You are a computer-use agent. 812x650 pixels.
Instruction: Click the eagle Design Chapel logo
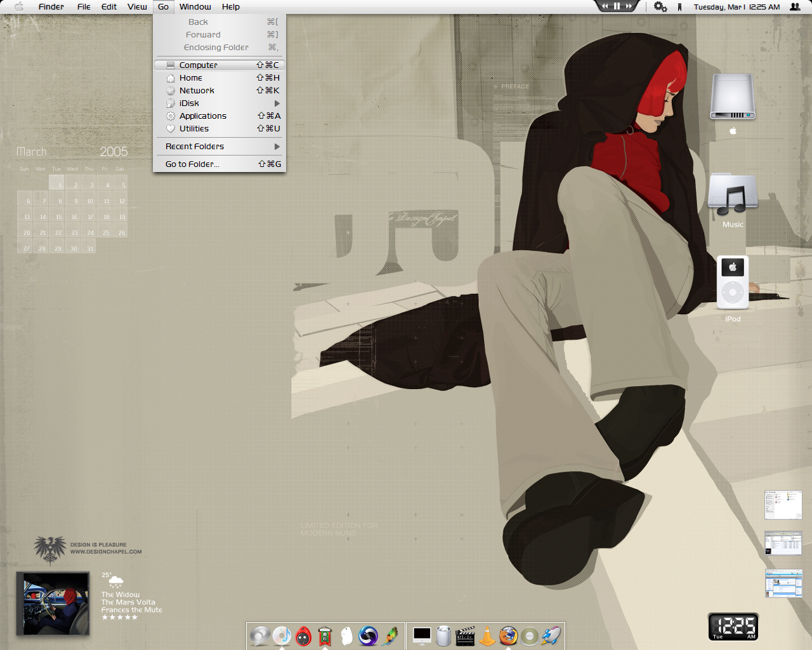50,550
